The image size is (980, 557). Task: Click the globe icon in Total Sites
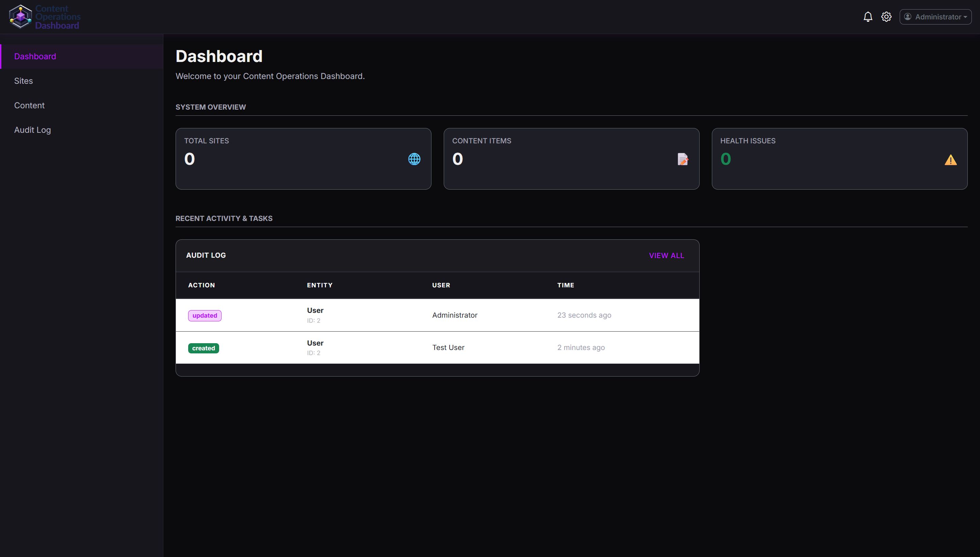click(x=414, y=159)
